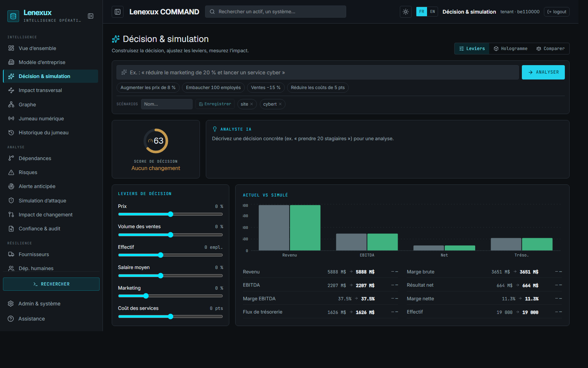Click the panel toggle icon beside Lenexux COMMAND
The width and height of the screenshot is (588, 368).
(x=118, y=12)
